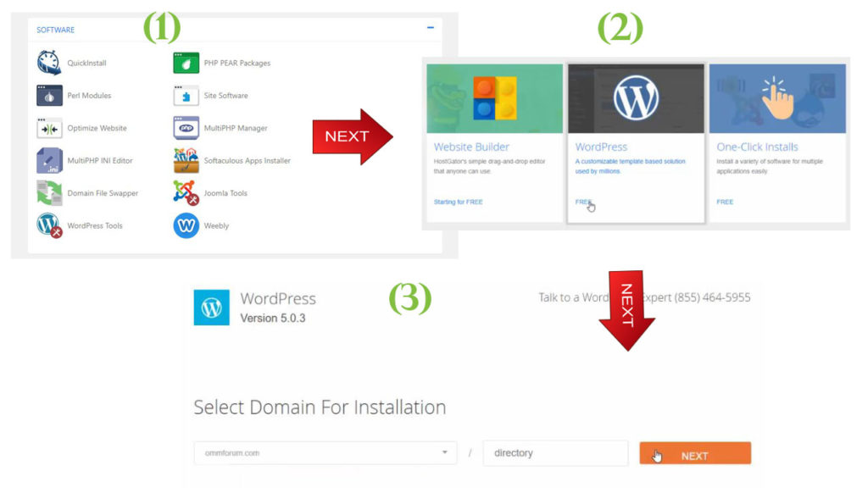Click the Perl Modules icon

click(x=49, y=96)
